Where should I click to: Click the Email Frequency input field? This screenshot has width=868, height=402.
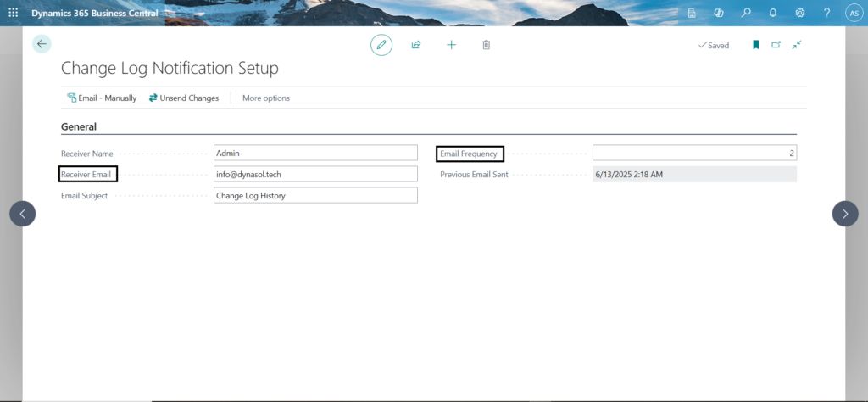point(693,153)
